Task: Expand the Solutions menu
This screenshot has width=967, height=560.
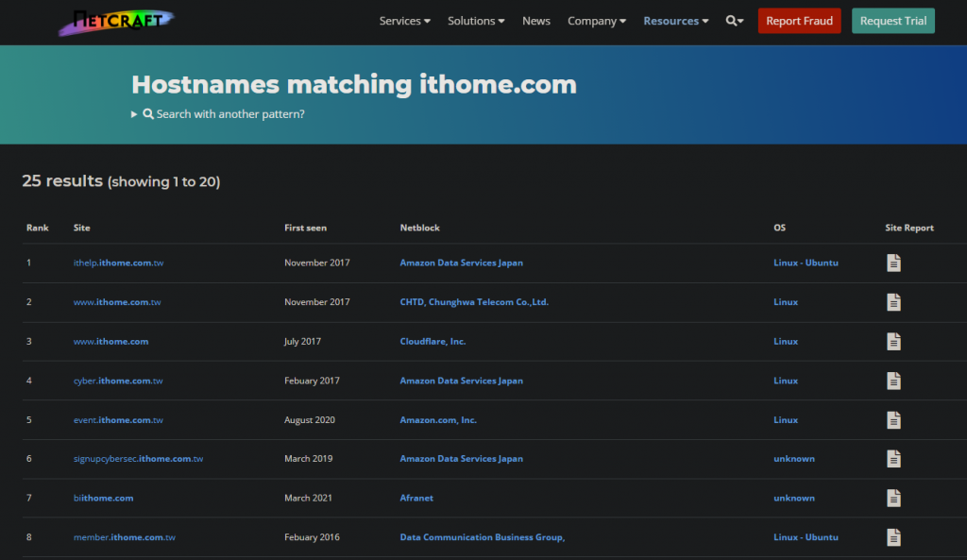Action: (476, 21)
